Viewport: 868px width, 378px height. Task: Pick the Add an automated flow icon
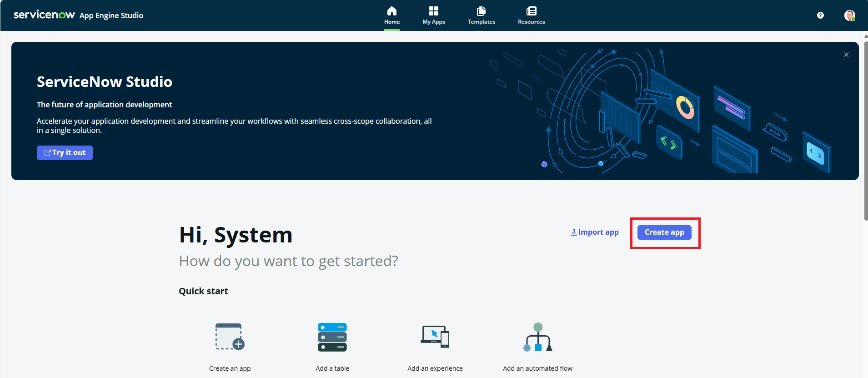(537, 337)
